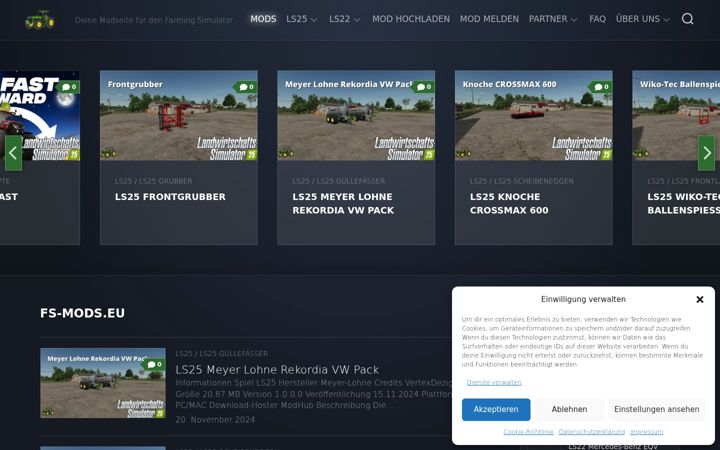Open the Impressum link

[x=647, y=432]
